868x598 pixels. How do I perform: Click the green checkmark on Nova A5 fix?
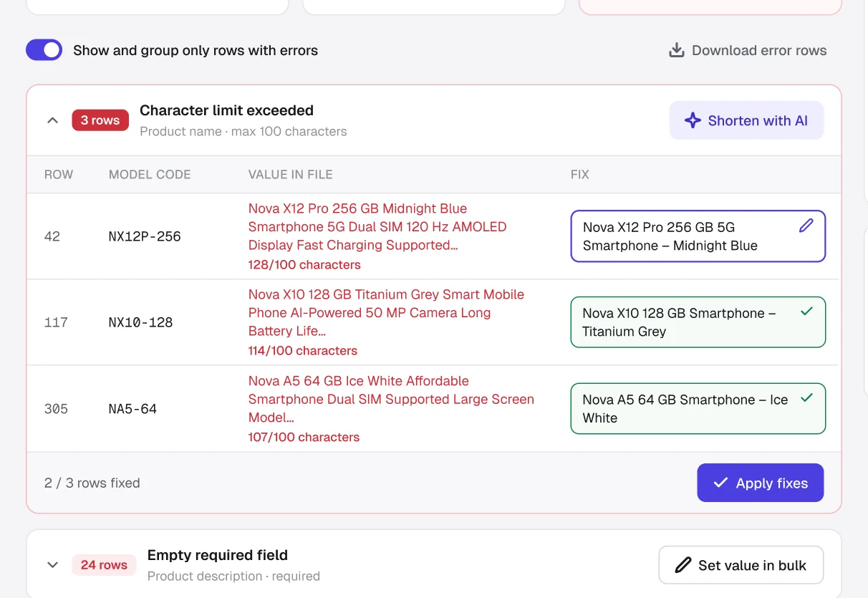click(x=806, y=397)
